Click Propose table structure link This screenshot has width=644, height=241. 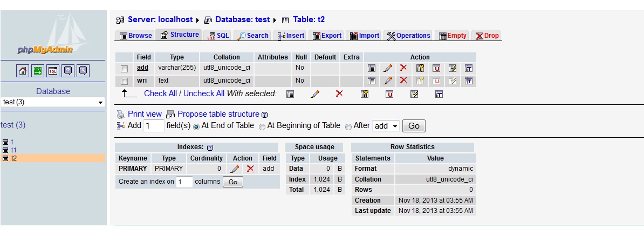tap(218, 114)
